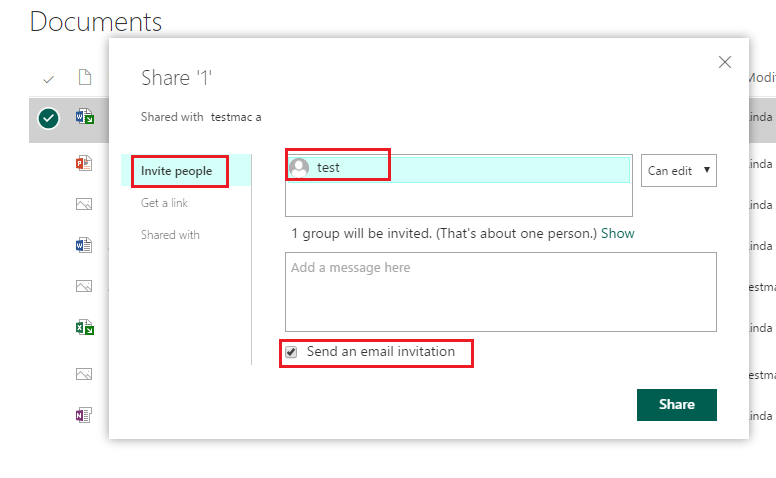This screenshot has height=478, width=776.
Task: Select the Invite people tab
Action: [177, 171]
